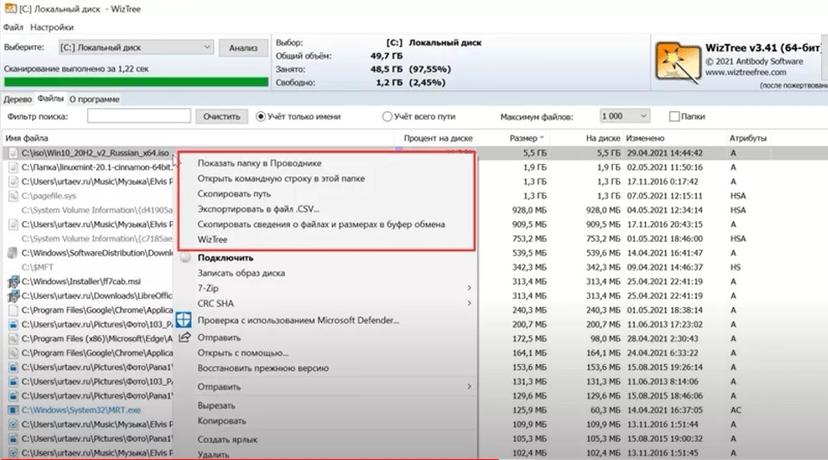
Task: Click date '29.04.2021 14:44:42'
Action: click(x=665, y=153)
